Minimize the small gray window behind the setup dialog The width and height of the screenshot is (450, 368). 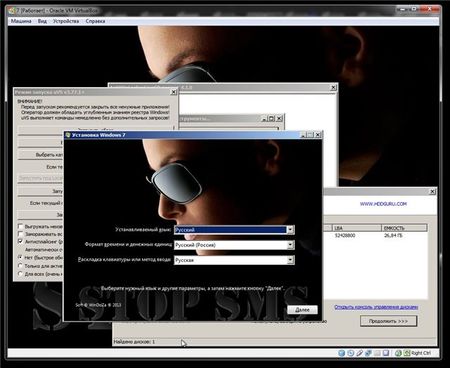click(264, 118)
